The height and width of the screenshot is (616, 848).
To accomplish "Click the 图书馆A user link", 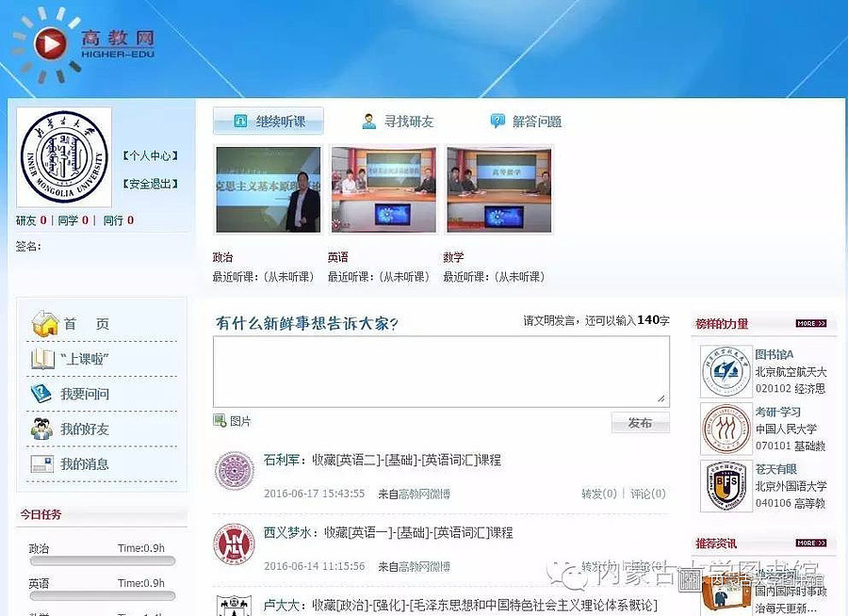I will click(775, 354).
